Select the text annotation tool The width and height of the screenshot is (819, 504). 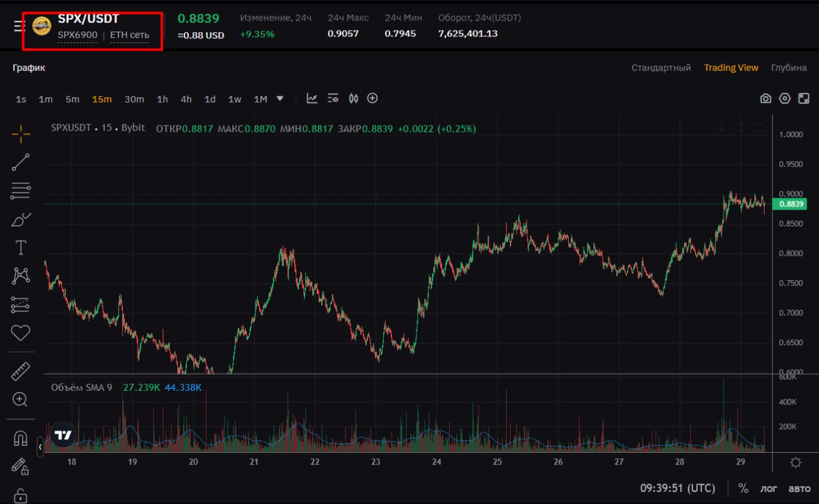20,248
